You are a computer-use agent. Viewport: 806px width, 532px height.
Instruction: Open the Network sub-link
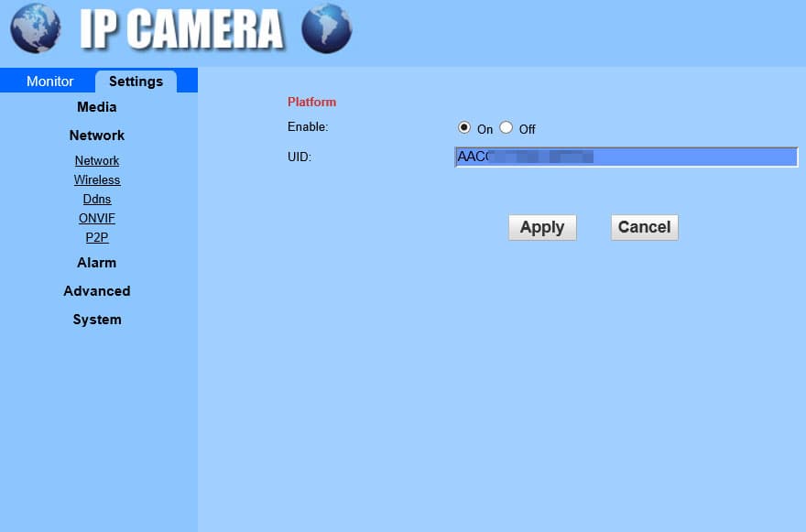[97, 160]
